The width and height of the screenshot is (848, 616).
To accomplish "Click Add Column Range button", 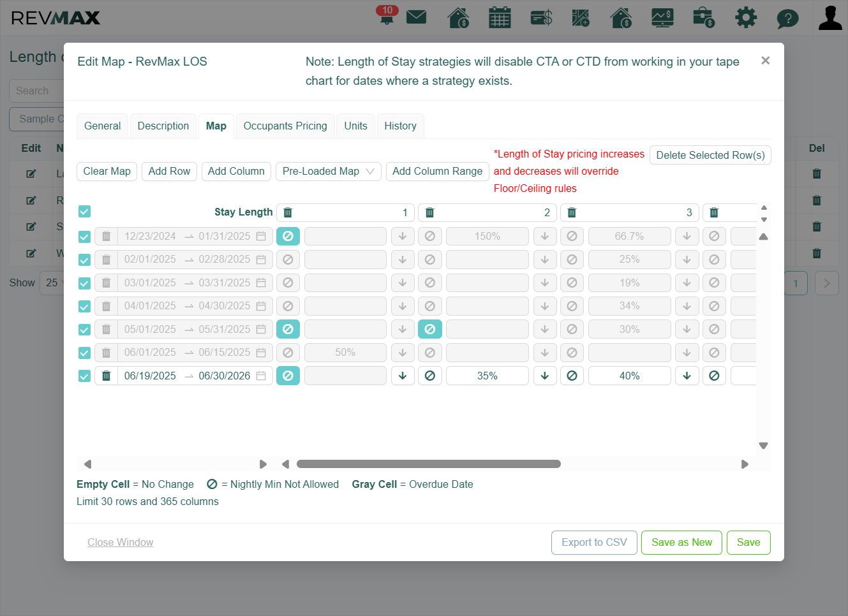I will [438, 172].
